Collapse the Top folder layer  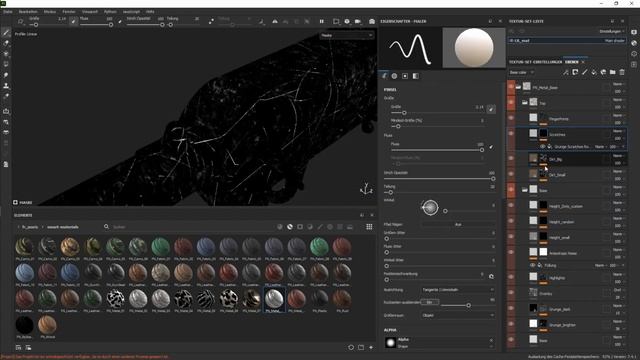coord(525,102)
